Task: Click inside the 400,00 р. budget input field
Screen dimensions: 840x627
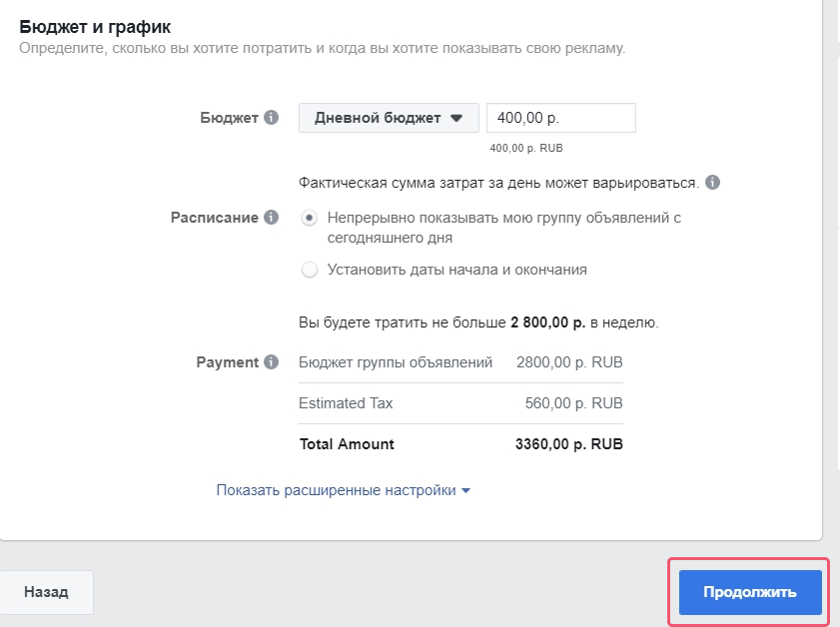Action: [x=559, y=117]
